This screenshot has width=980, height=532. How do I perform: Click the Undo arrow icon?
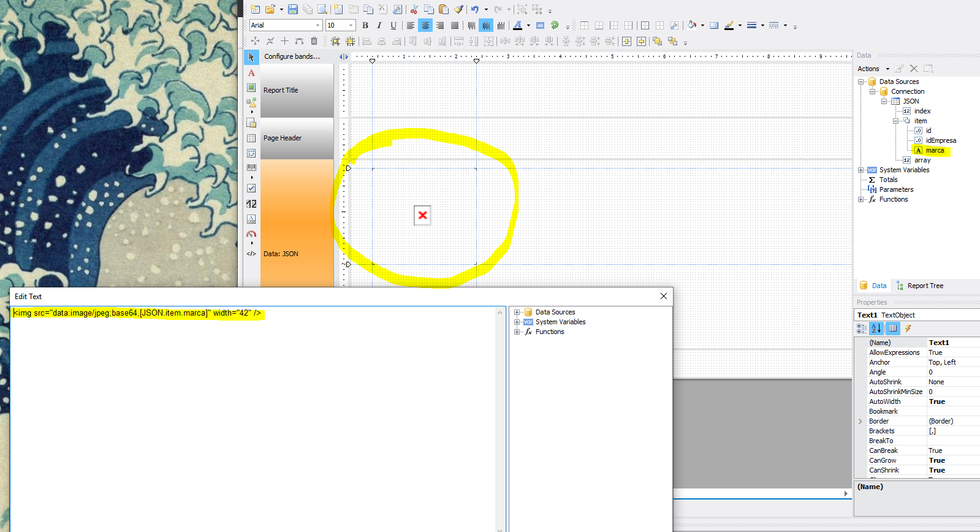coord(475,9)
